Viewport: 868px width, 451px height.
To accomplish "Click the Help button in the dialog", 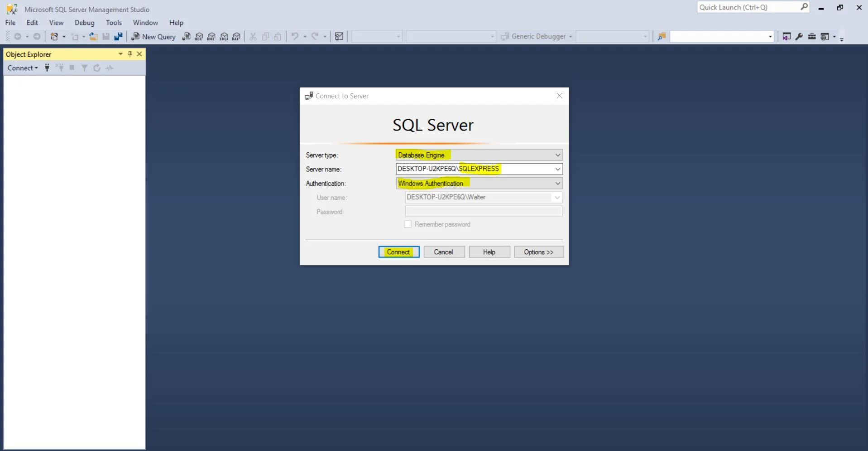I will click(489, 252).
